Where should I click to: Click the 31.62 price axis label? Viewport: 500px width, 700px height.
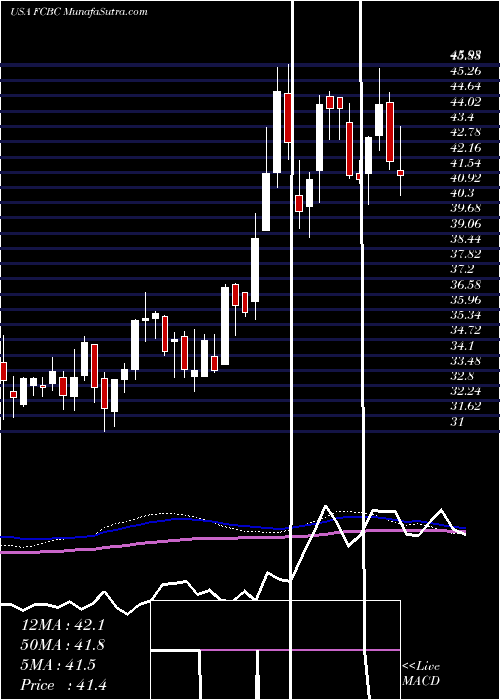466,406
